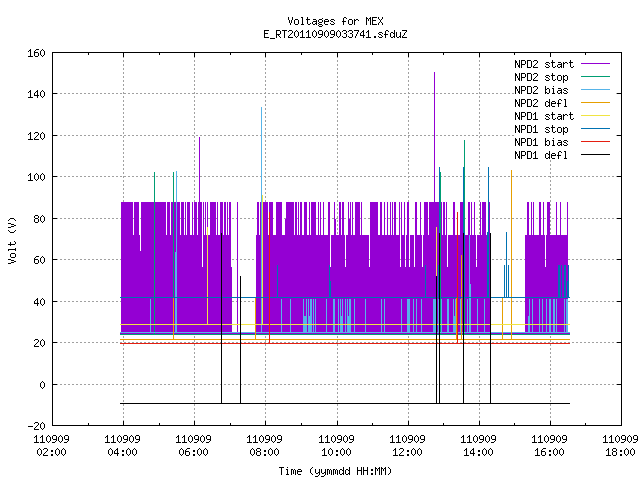
Task: Click the yellow NPD1 start legend line
Action: coord(595,116)
